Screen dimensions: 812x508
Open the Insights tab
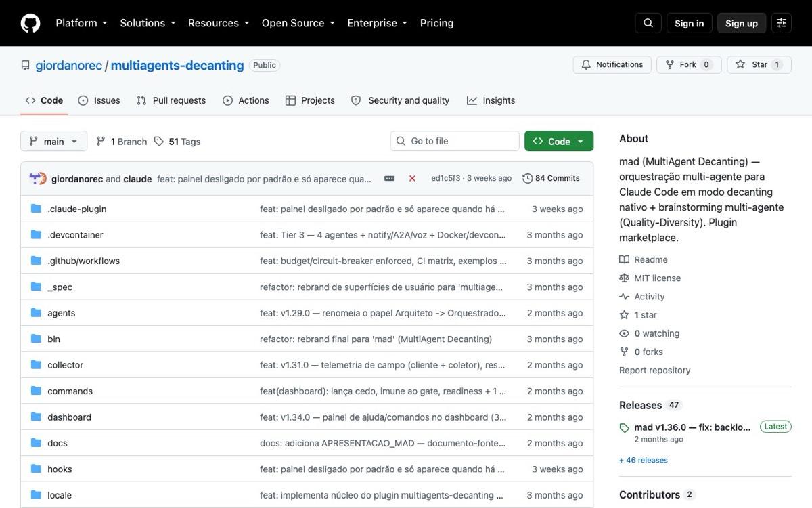pos(491,100)
